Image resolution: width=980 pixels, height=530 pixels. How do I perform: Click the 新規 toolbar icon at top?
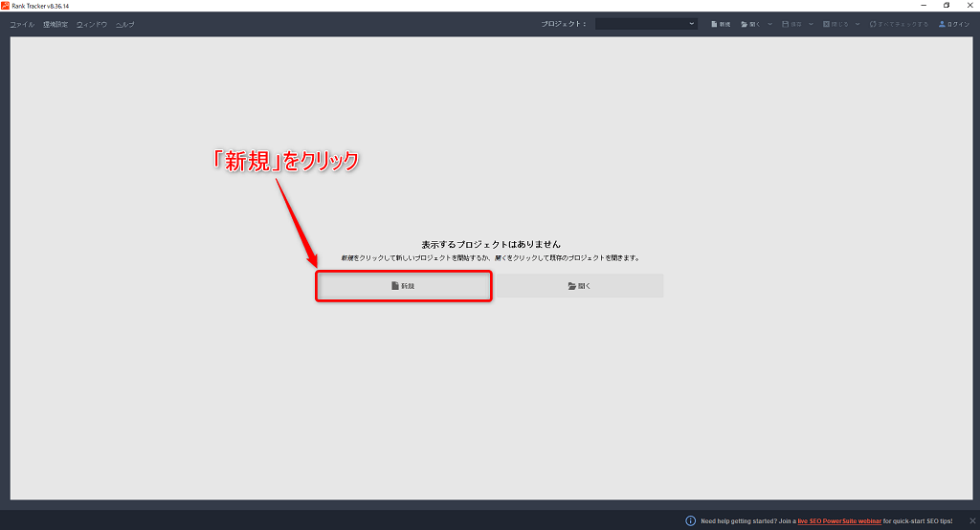(x=714, y=24)
